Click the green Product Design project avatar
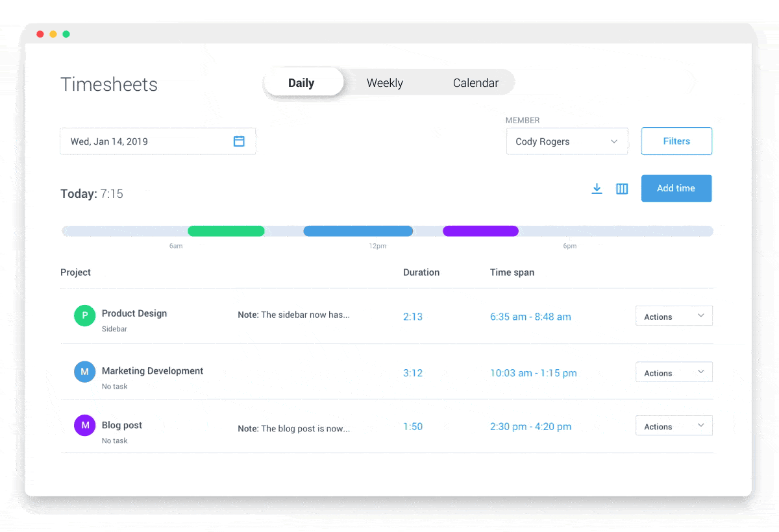This screenshot has height=532, width=779. click(84, 315)
